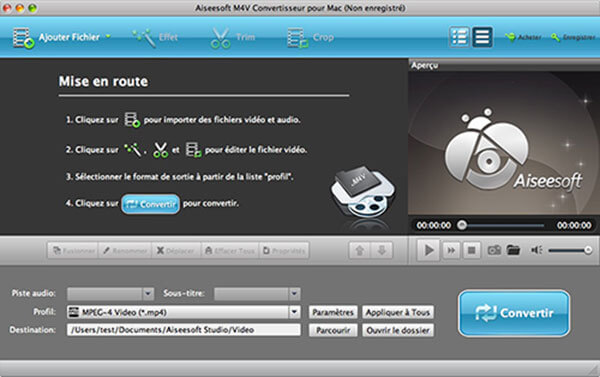Click the preview seek bar handle

(x=462, y=225)
